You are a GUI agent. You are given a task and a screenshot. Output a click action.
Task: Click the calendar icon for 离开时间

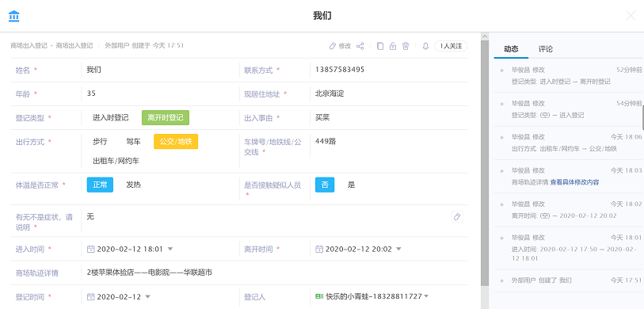point(319,249)
